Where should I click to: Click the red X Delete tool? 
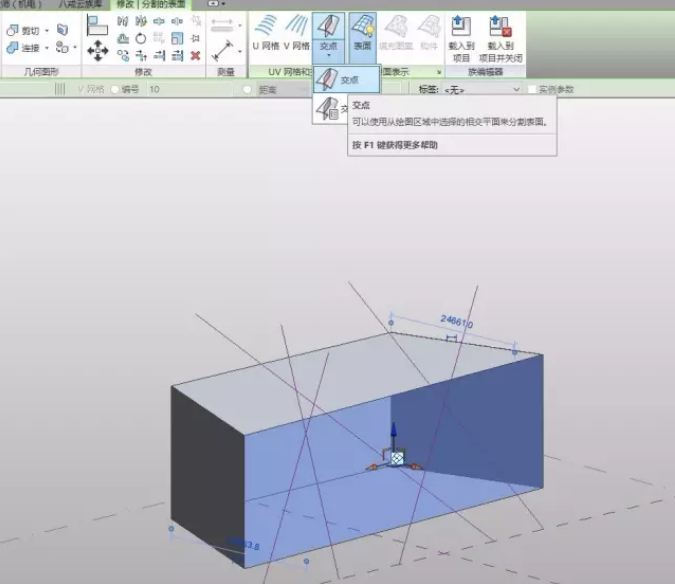[195, 56]
